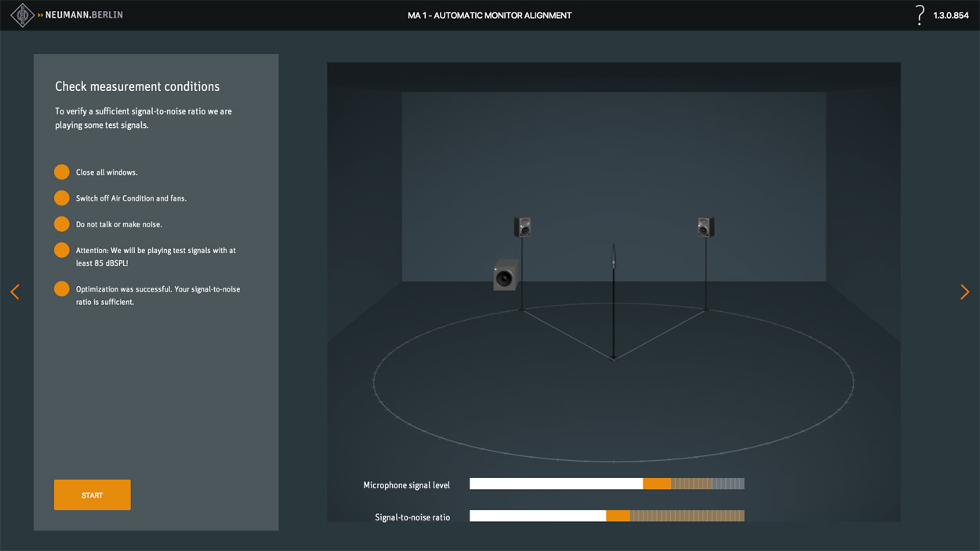Click the version number 1.3.0.854

click(x=950, y=16)
